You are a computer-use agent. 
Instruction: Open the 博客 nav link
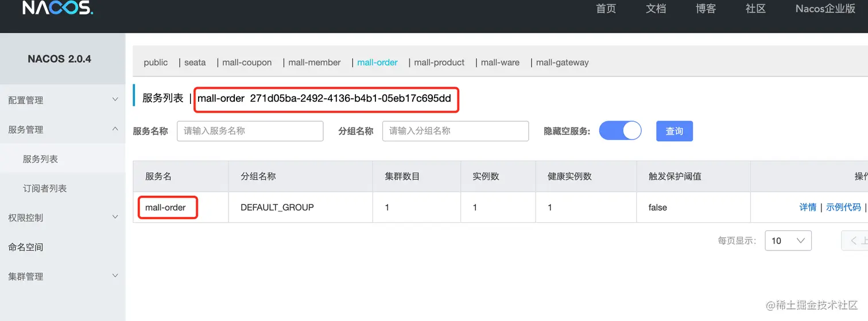706,9
